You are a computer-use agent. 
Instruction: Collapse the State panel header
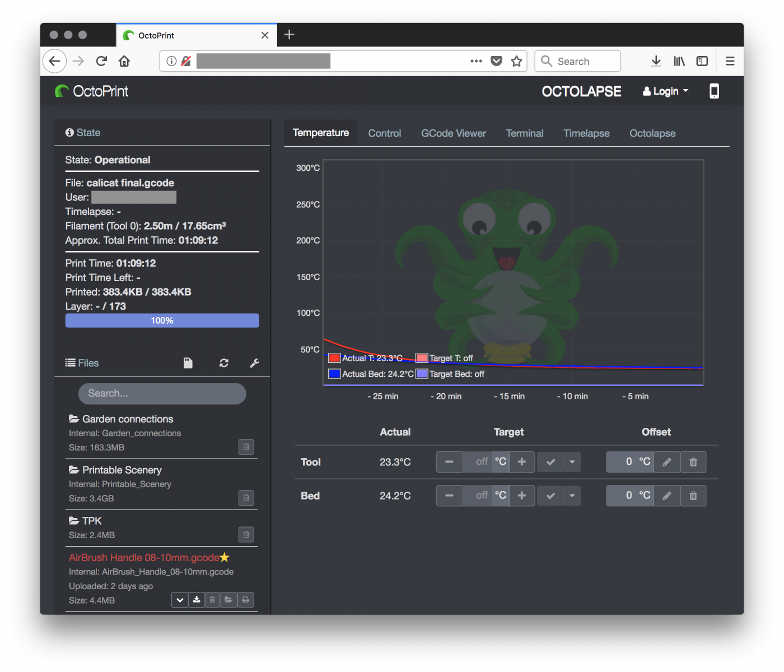[x=83, y=133]
